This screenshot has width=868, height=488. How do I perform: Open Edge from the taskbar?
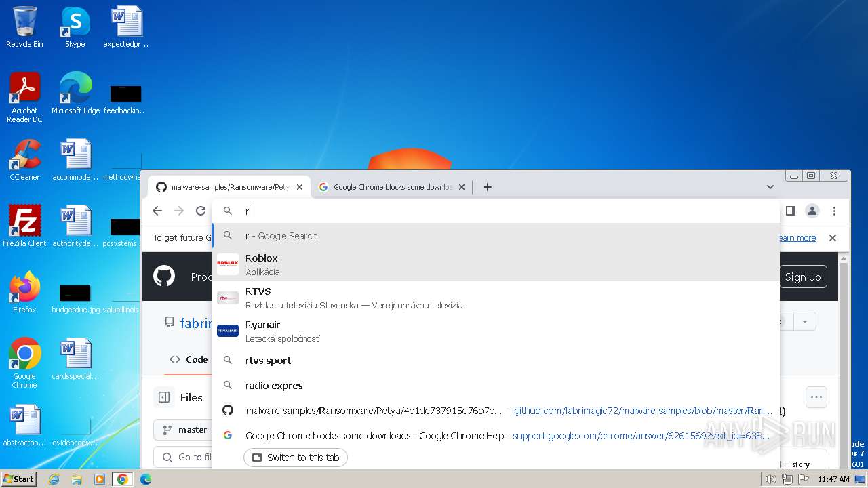click(x=145, y=479)
